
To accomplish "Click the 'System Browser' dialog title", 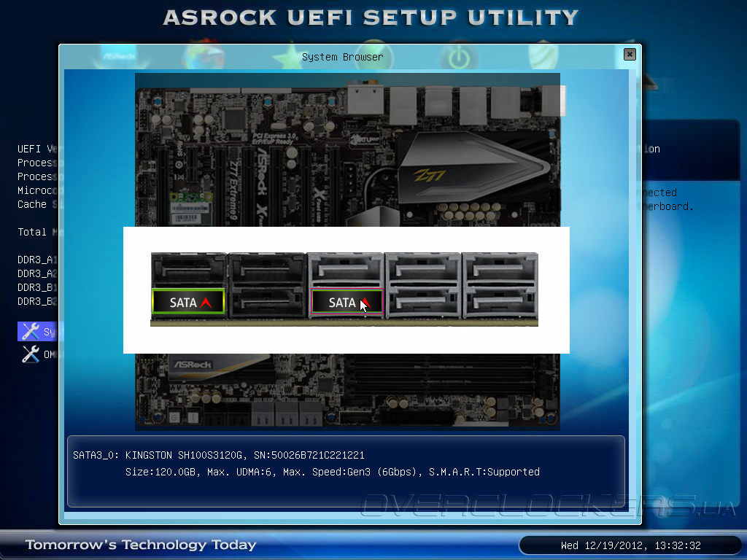I will (343, 57).
